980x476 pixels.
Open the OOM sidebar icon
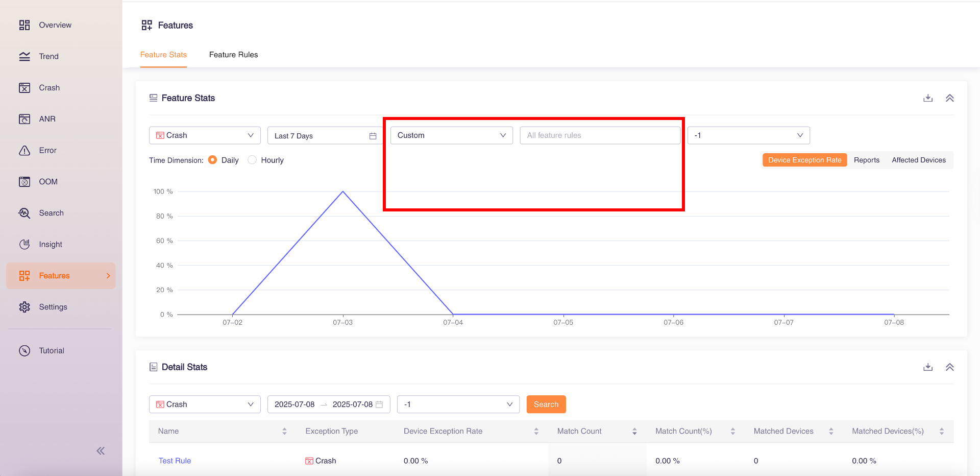coord(24,182)
